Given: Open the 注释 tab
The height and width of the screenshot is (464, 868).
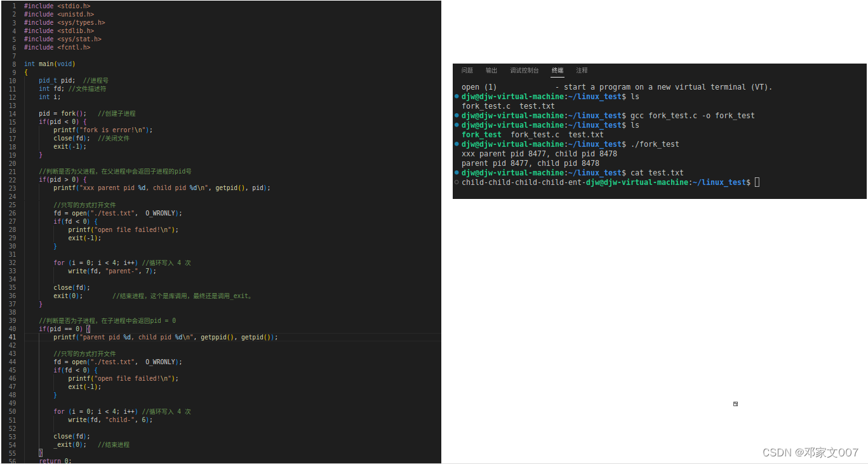Looking at the screenshot, I should 582,71.
